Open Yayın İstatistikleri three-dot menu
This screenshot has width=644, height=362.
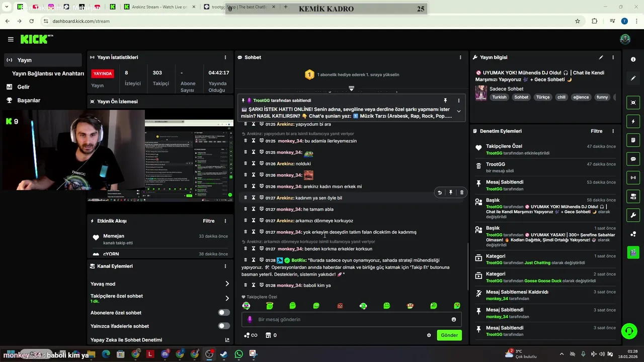click(x=225, y=57)
